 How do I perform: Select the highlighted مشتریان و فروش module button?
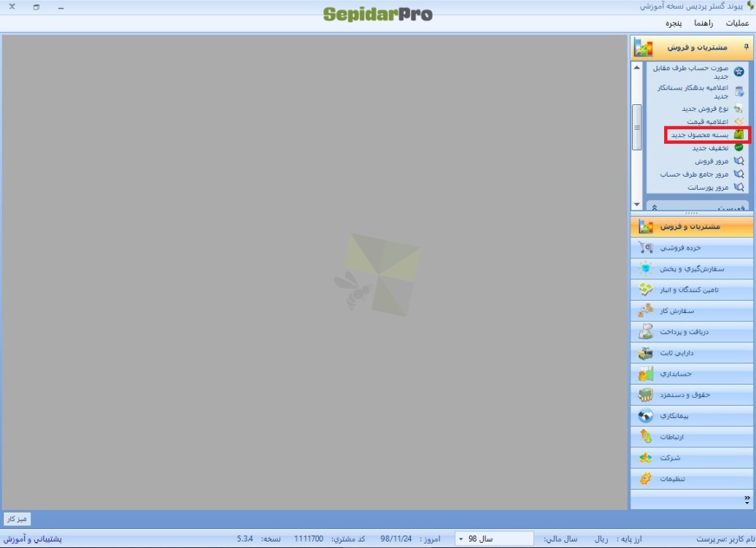click(691, 226)
